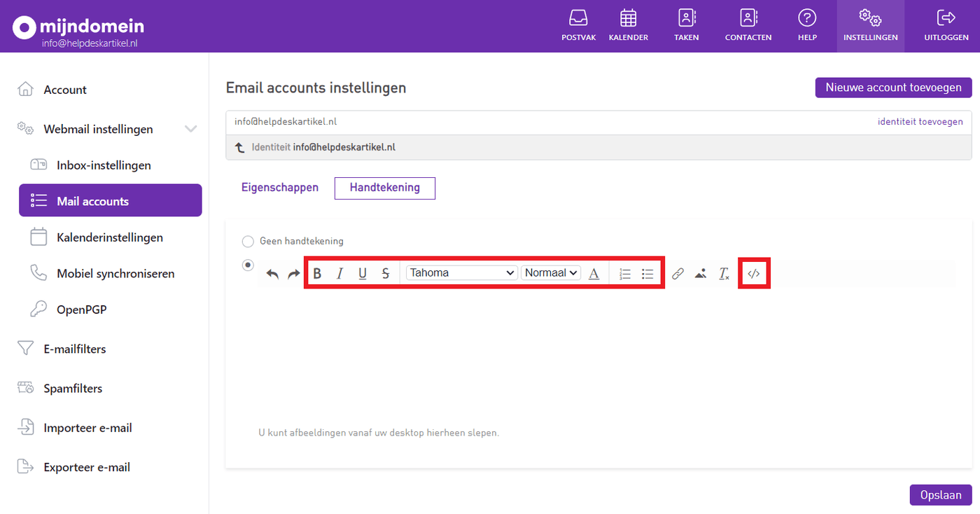
Task: Insert a hyperlink into signature
Action: (678, 274)
